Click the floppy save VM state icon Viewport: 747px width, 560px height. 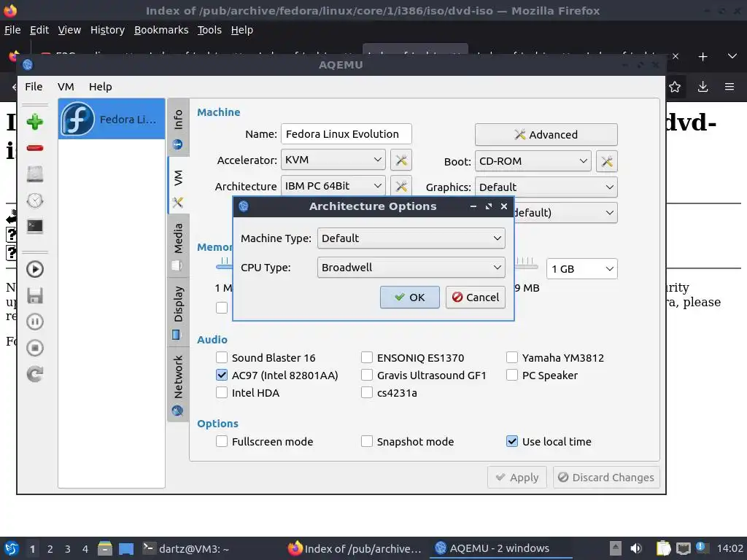pyautogui.click(x=35, y=296)
